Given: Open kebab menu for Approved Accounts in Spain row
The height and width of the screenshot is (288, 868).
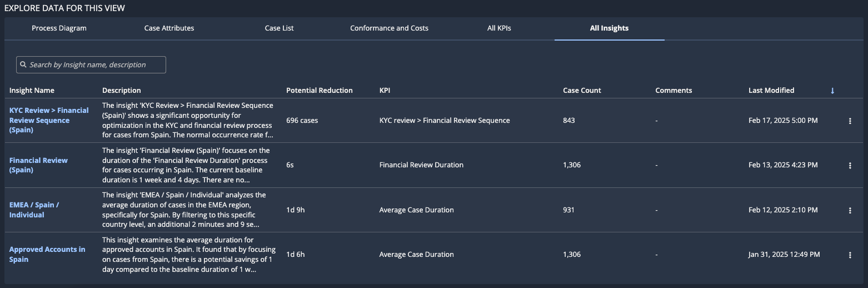Looking at the screenshot, I should (x=850, y=255).
